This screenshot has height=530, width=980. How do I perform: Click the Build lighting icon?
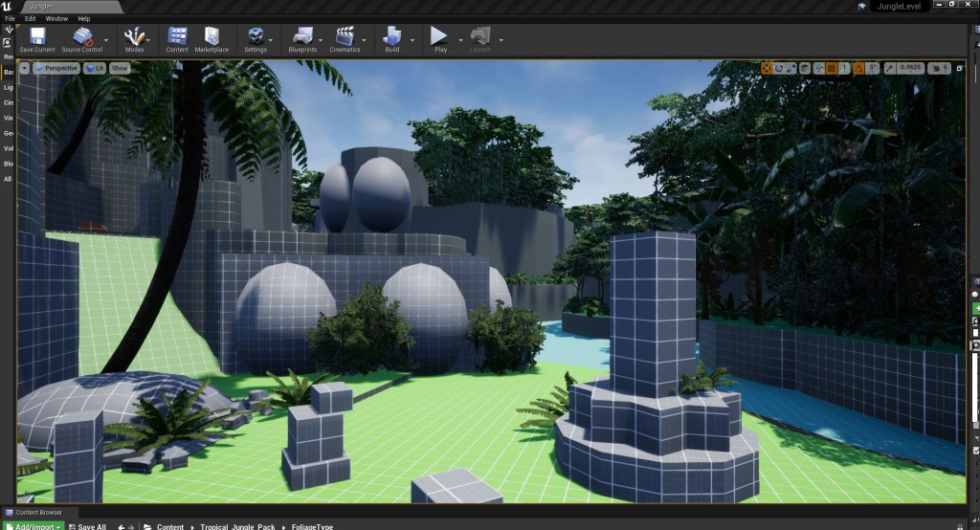391,36
